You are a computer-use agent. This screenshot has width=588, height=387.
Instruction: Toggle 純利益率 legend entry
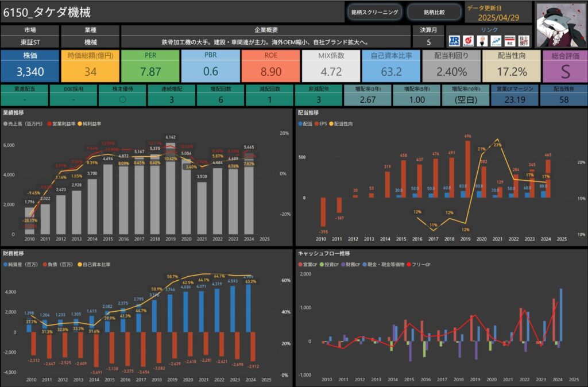click(89, 124)
